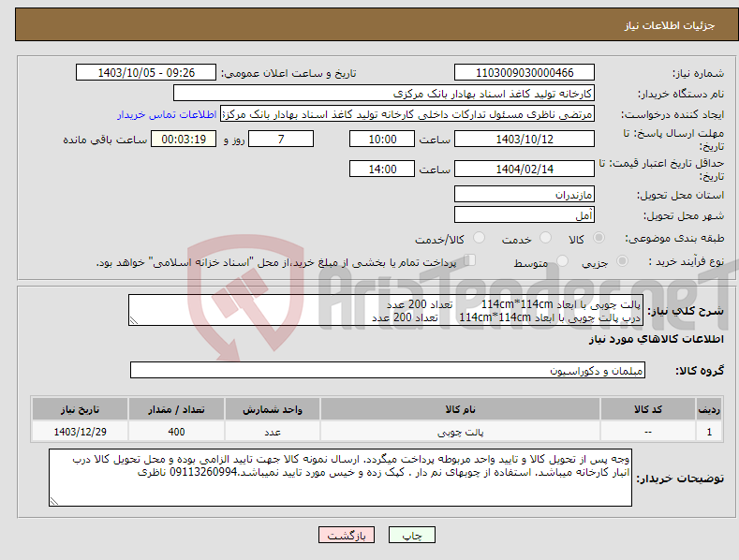739x560 pixels.
Task: Click row number 1 in the table
Action: pos(709,432)
